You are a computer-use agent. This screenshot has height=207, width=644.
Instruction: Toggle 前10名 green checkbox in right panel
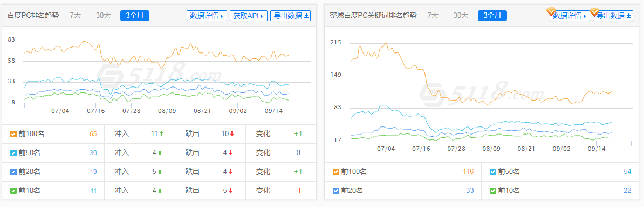493,191
